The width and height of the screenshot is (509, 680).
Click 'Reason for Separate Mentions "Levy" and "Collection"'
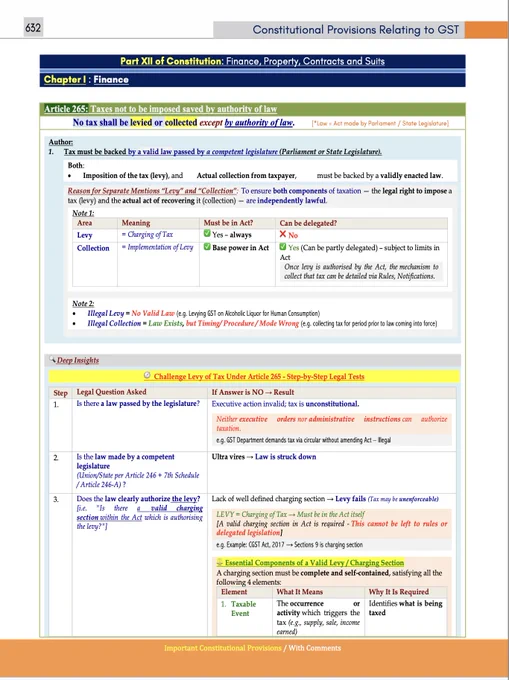[152, 191]
